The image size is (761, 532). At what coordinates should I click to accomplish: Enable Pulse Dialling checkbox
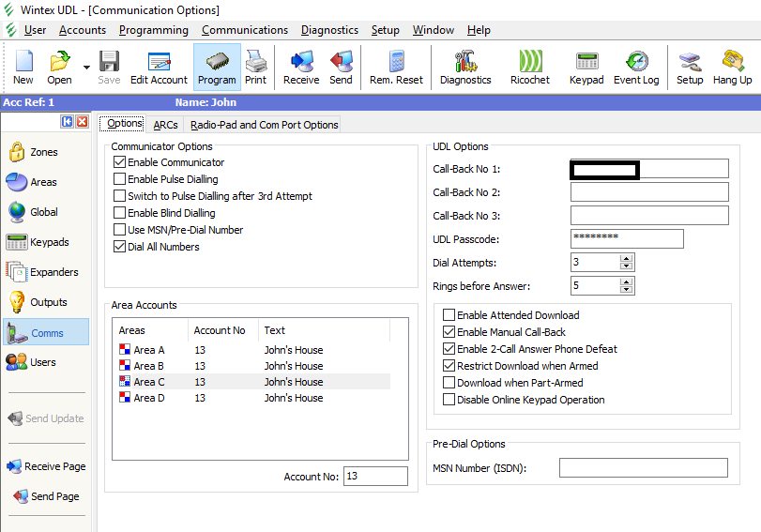point(119,179)
